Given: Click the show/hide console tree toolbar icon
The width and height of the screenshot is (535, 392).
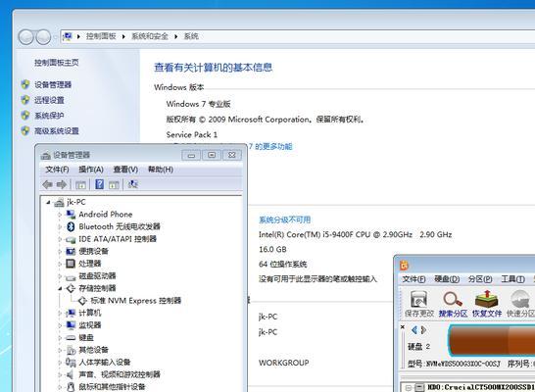Looking at the screenshot, I should (81, 184).
